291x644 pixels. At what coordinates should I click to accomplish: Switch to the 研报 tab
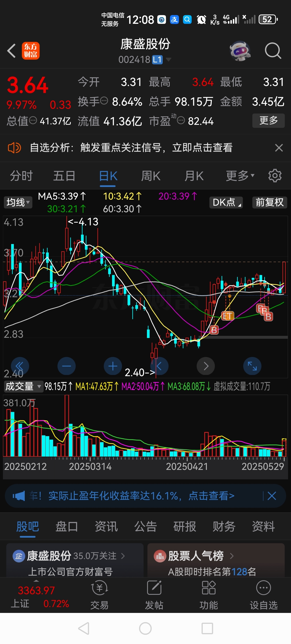(x=185, y=526)
